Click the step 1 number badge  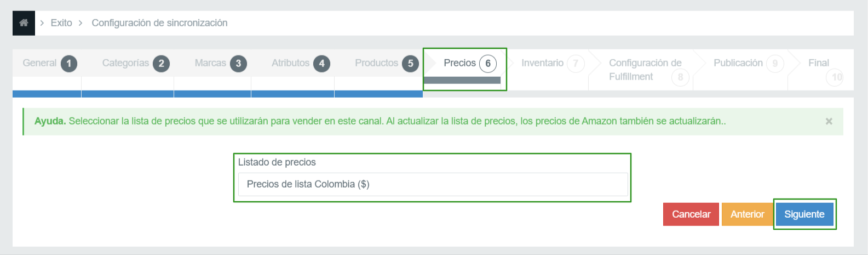coord(68,64)
